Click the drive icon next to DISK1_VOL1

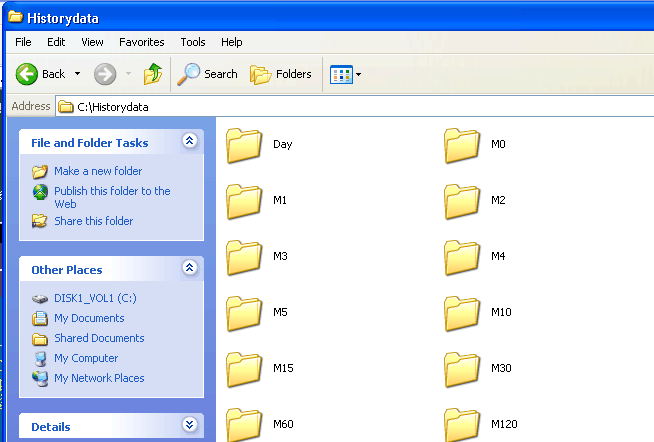click(x=40, y=299)
